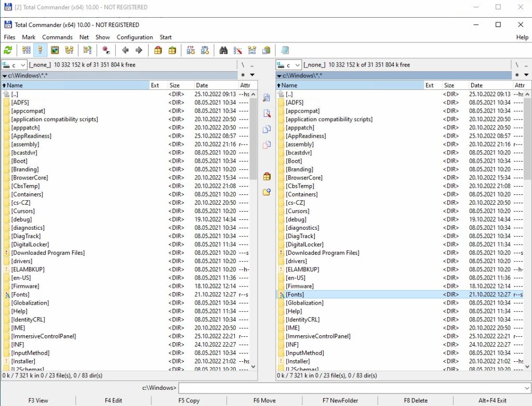Open the Notepad toolbar icon
The height and width of the screenshot is (406, 532).
tap(285, 50)
